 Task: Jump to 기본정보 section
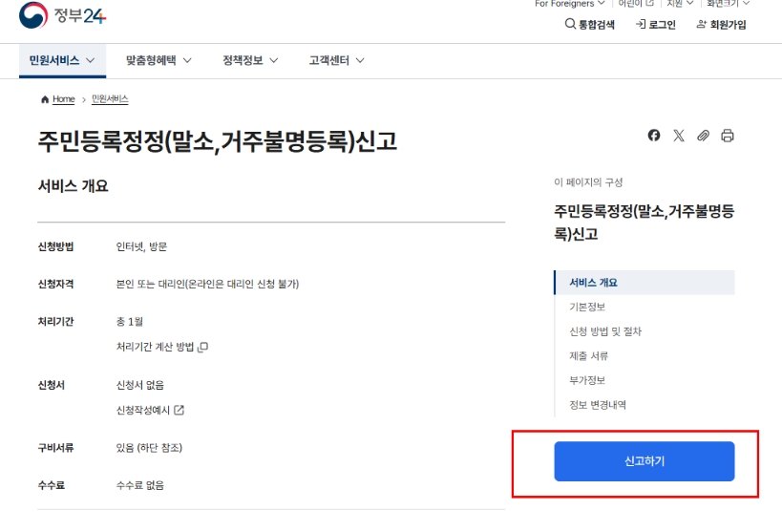(587, 308)
